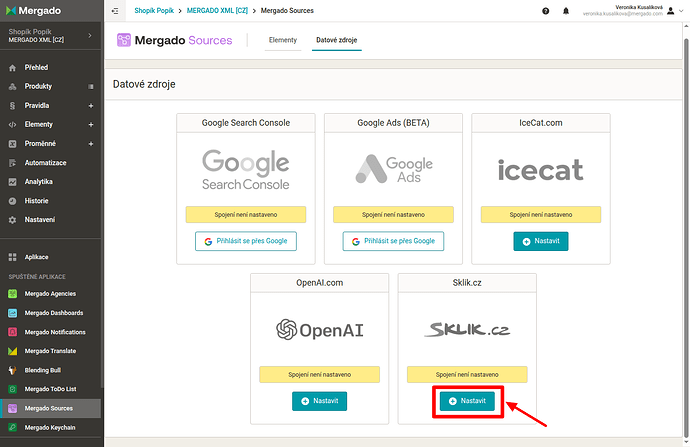This screenshot has height=447, width=690.
Task: Click the Produkty sidebar icon
Action: [12, 87]
